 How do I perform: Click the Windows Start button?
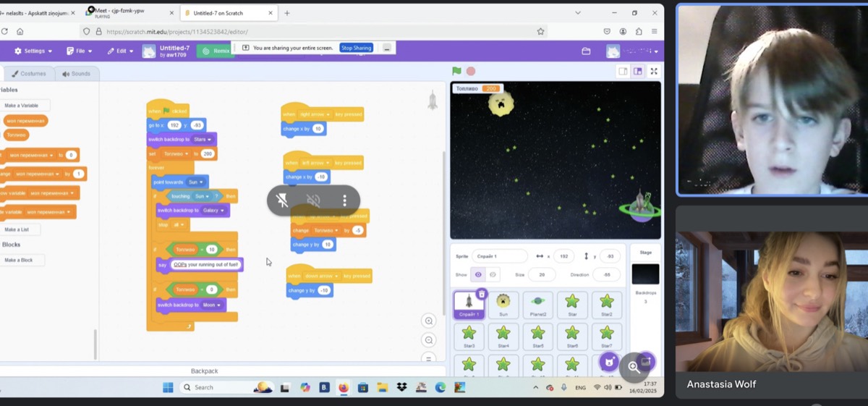168,387
